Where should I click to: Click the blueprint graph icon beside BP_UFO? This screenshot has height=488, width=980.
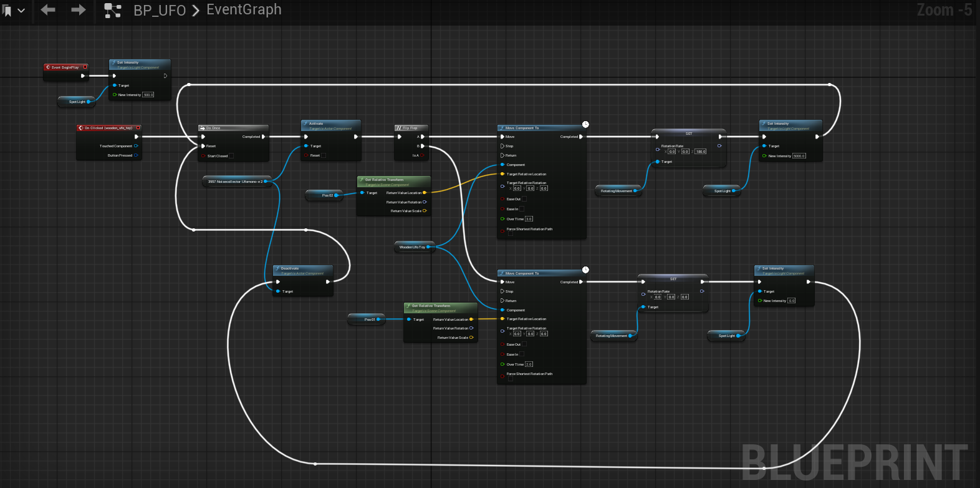point(112,11)
